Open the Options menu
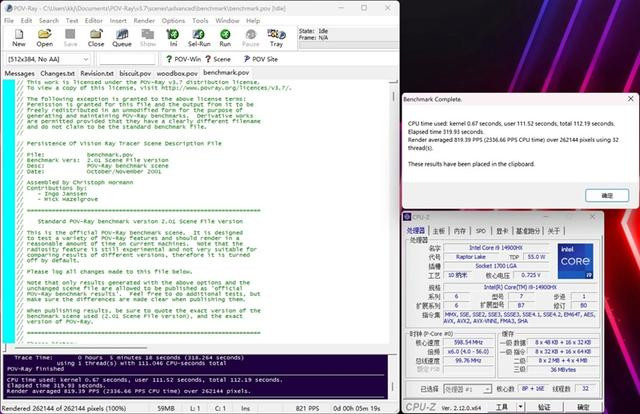Screen dimensions: 640x414 click(173, 20)
